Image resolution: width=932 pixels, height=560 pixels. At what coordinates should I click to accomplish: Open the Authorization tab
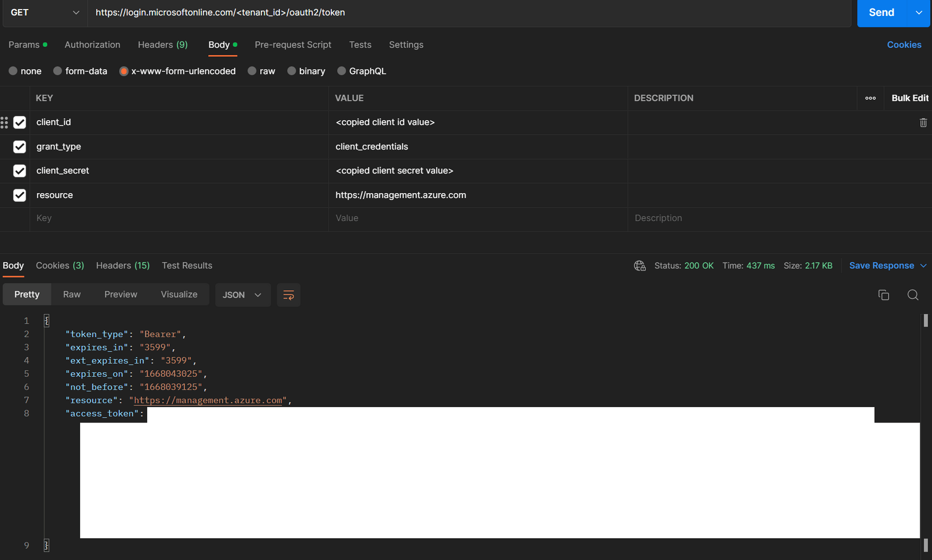(x=92, y=45)
